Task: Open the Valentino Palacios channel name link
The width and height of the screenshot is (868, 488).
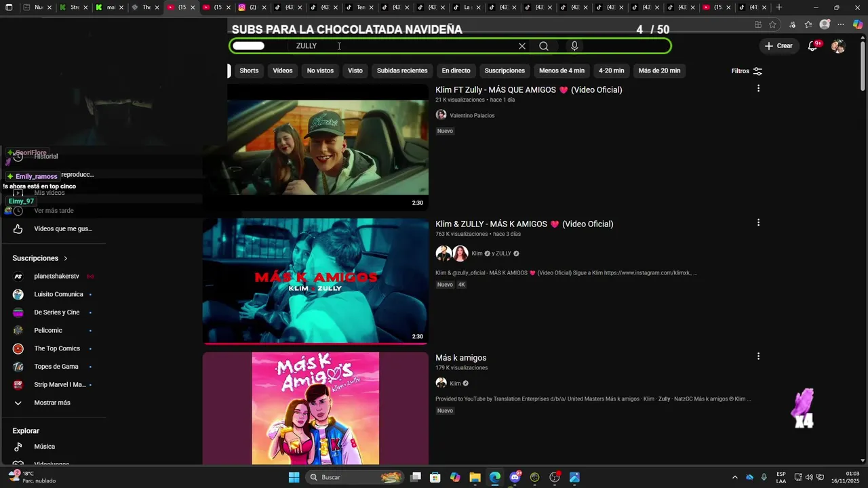Action: click(x=472, y=116)
